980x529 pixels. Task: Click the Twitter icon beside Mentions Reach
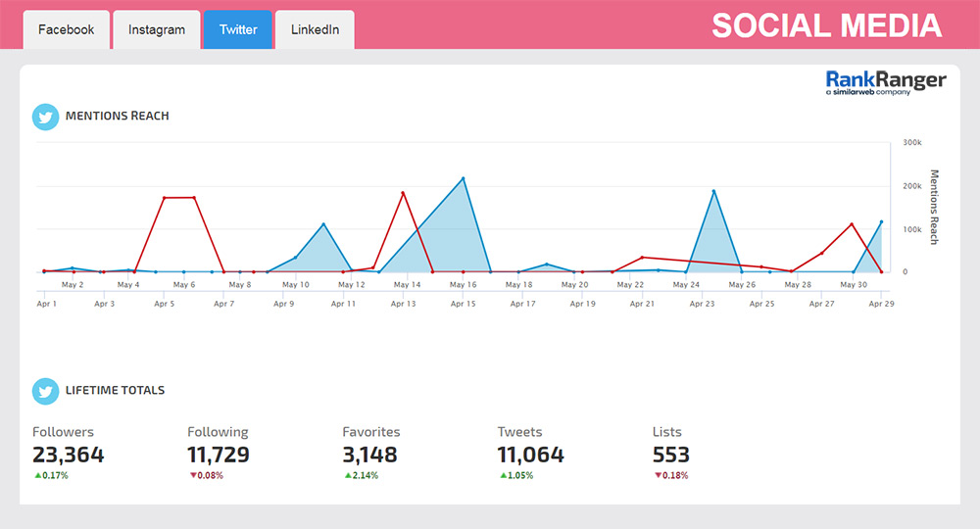pyautogui.click(x=45, y=117)
